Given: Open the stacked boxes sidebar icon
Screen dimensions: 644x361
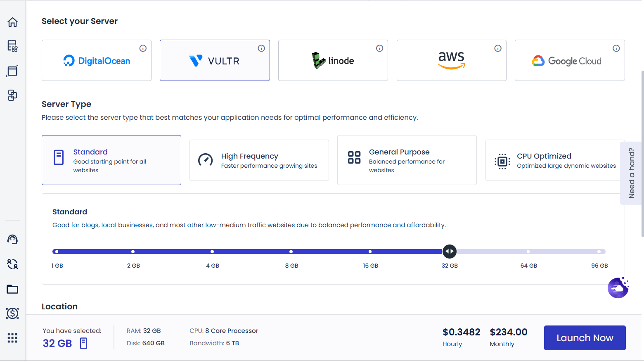Looking at the screenshot, I should tap(12, 95).
